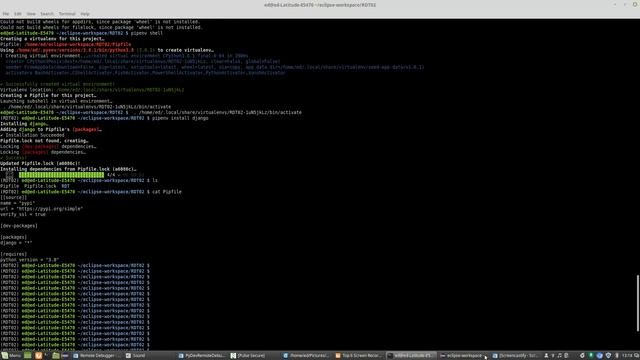Switch to Sound taskbar window
The height and width of the screenshot is (360, 640).
(x=136, y=356)
